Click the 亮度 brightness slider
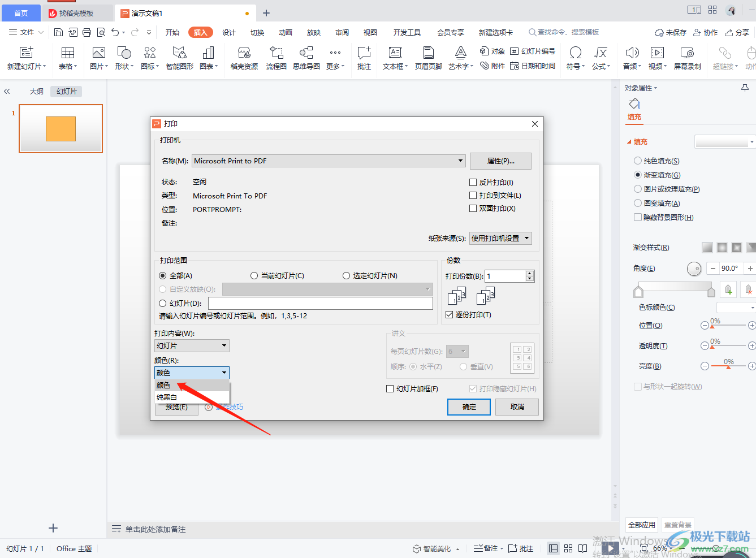 728,366
